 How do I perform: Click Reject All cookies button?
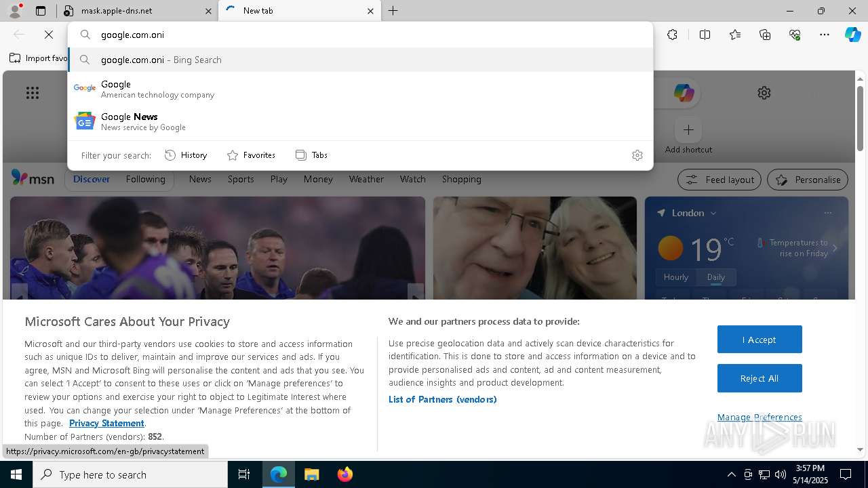[759, 378]
